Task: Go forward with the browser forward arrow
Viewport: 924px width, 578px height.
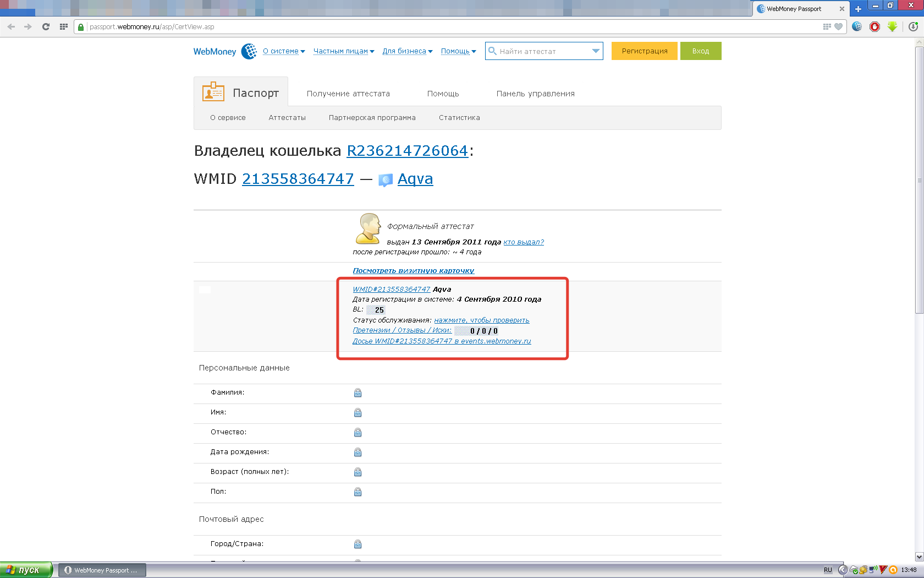Action: click(28, 26)
